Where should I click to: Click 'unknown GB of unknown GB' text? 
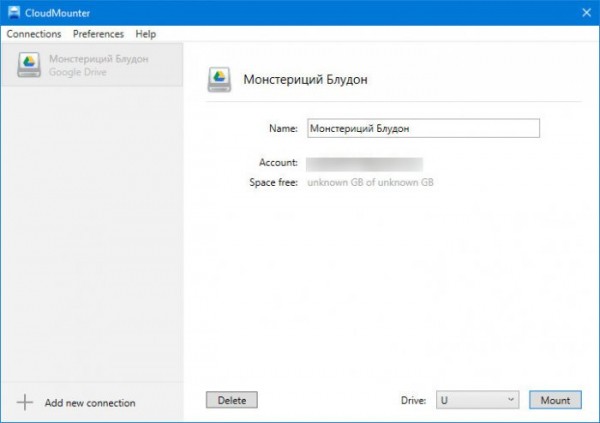click(370, 182)
